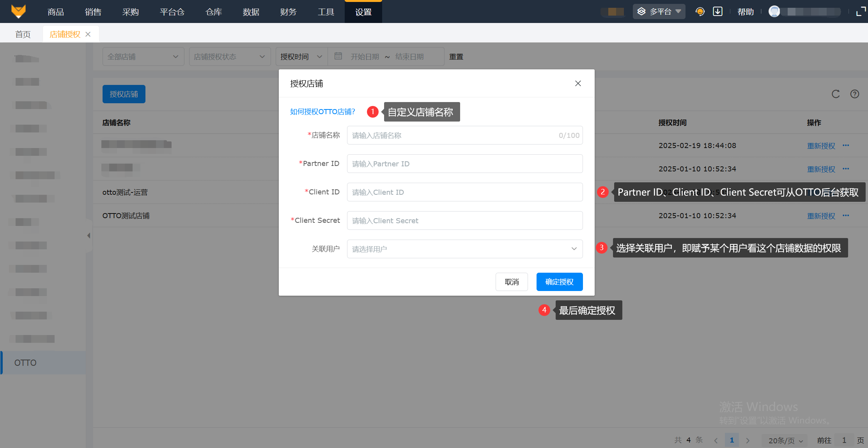Image resolution: width=868 pixels, height=448 pixels.
Task: Click the orange notification icon in header
Action: [x=700, y=12]
